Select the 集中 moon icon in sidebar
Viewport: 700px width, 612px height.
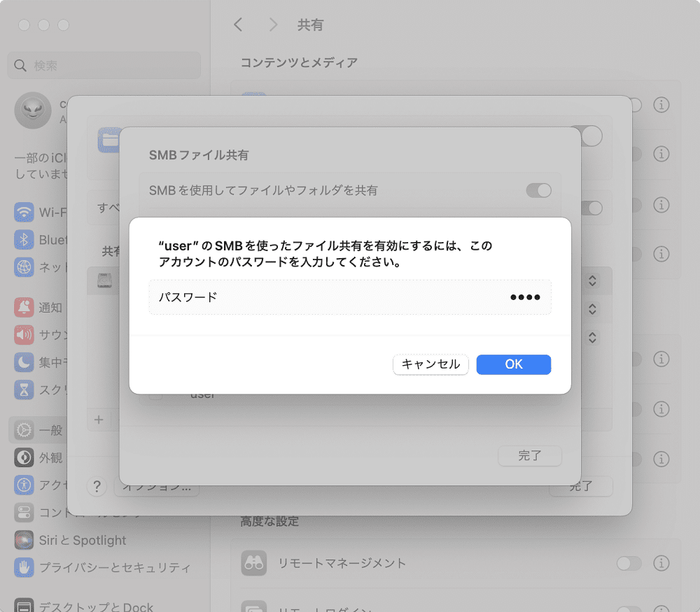click(24, 362)
